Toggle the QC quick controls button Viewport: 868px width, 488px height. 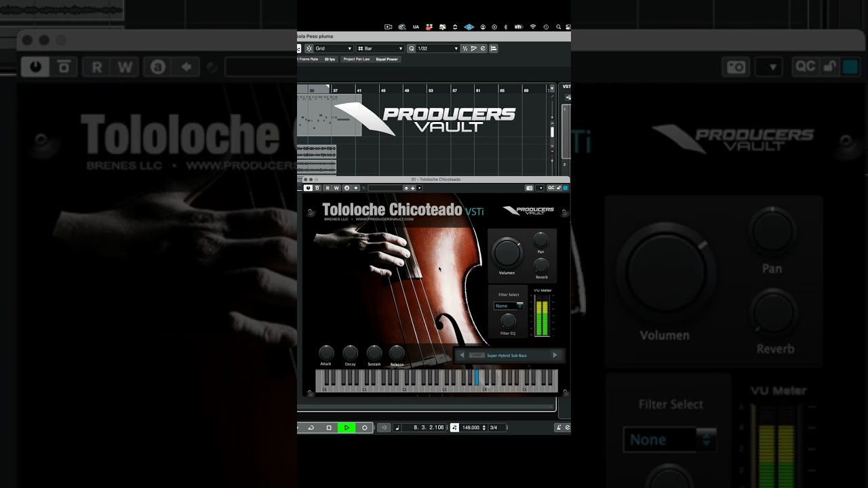click(x=551, y=188)
